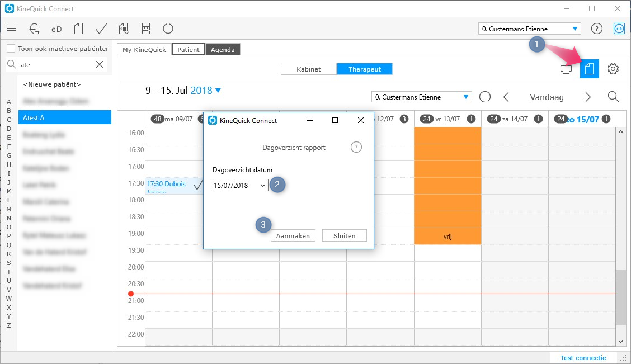Click the patient search magnifier icon
The height and width of the screenshot is (364, 631).
point(12,64)
